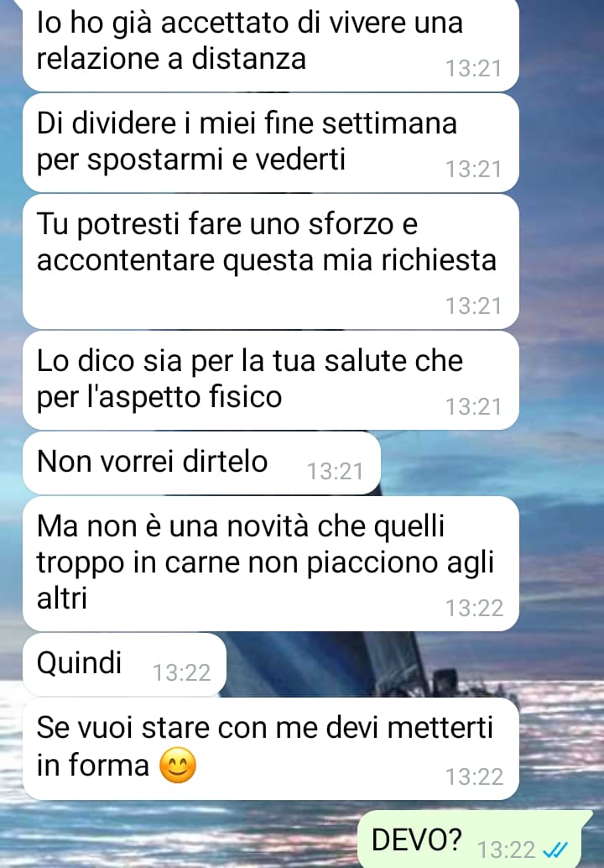
Task: Select the 'DEVO?' sent message bubble
Action: point(475,839)
